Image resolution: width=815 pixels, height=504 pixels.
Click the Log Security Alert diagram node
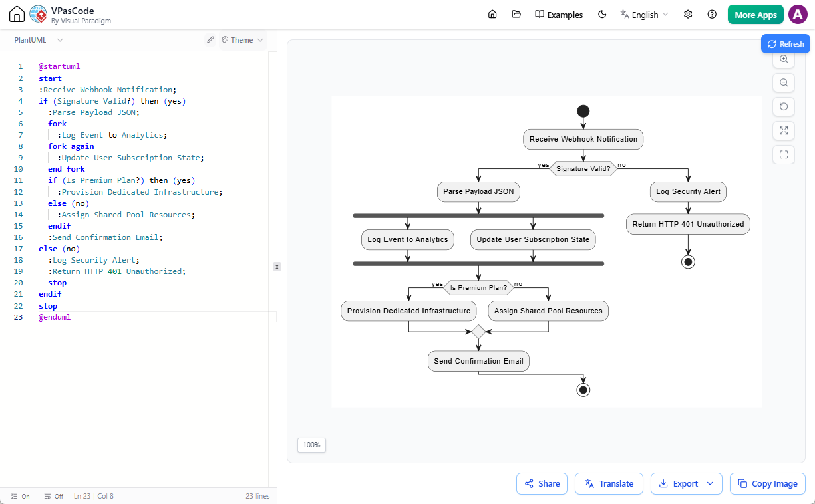[688, 191]
